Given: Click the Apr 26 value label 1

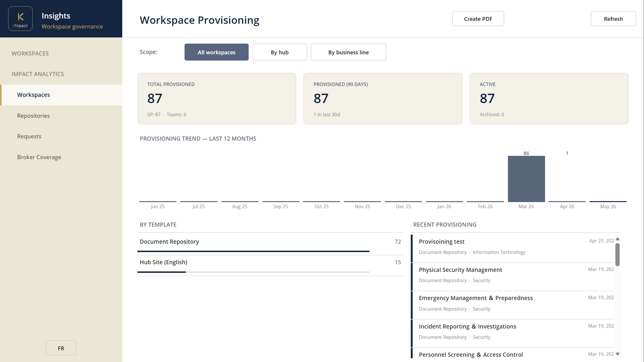Looking at the screenshot, I should point(567,153).
